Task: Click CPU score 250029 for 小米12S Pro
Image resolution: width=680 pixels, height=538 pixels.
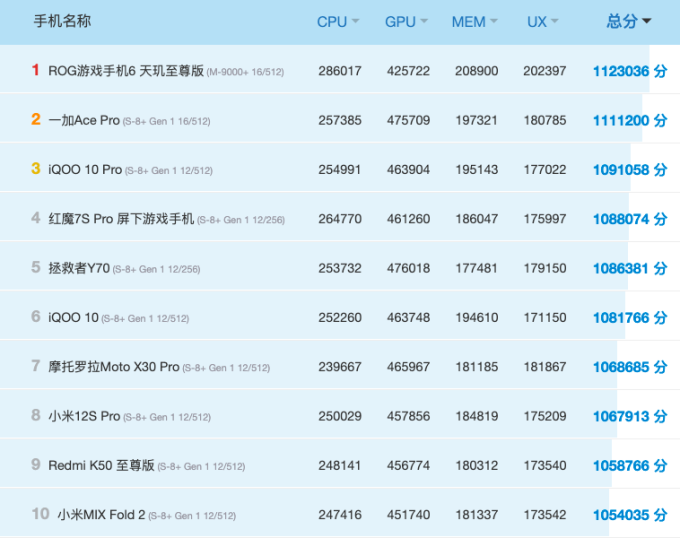Action: tap(340, 416)
